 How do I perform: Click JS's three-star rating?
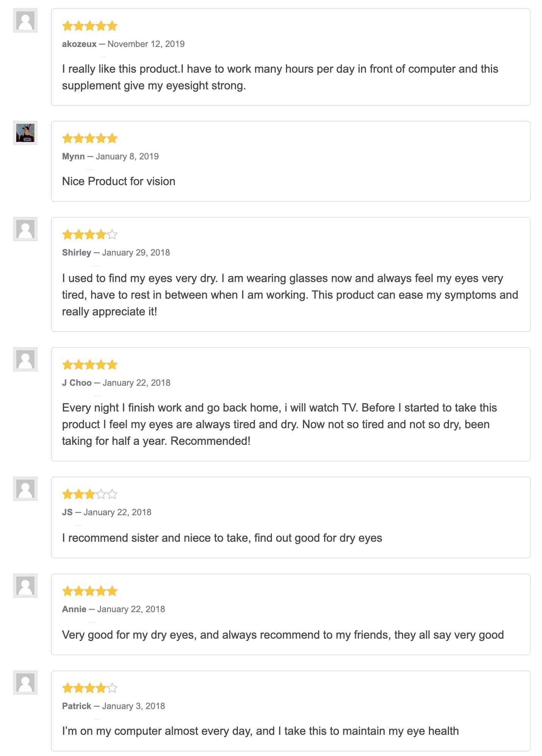[x=90, y=494]
